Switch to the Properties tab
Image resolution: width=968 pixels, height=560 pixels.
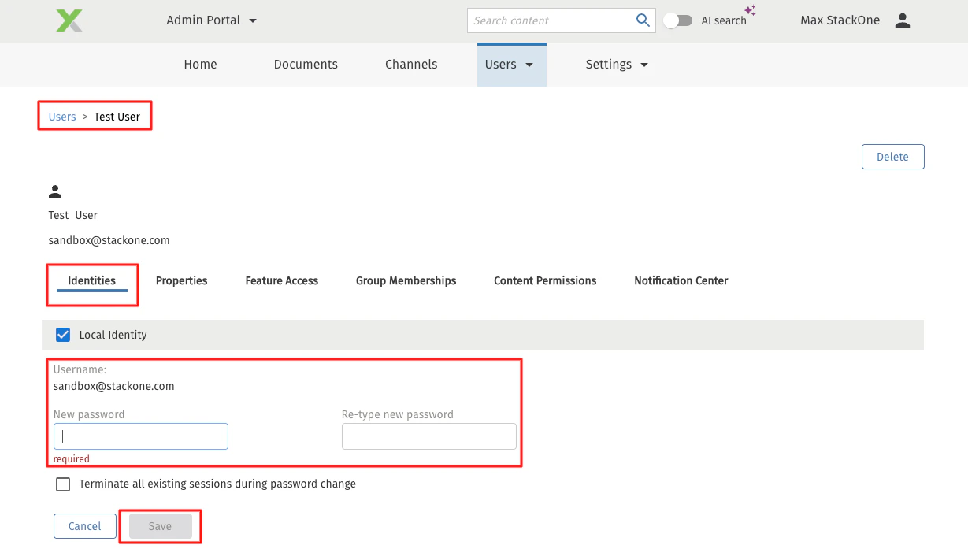pos(181,280)
